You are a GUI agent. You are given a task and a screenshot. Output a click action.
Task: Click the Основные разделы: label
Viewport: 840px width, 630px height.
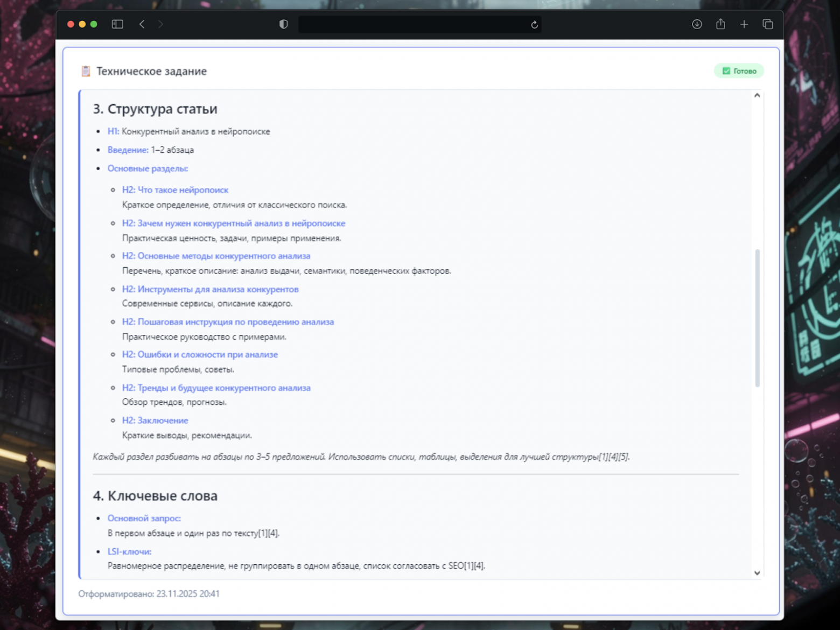(148, 169)
